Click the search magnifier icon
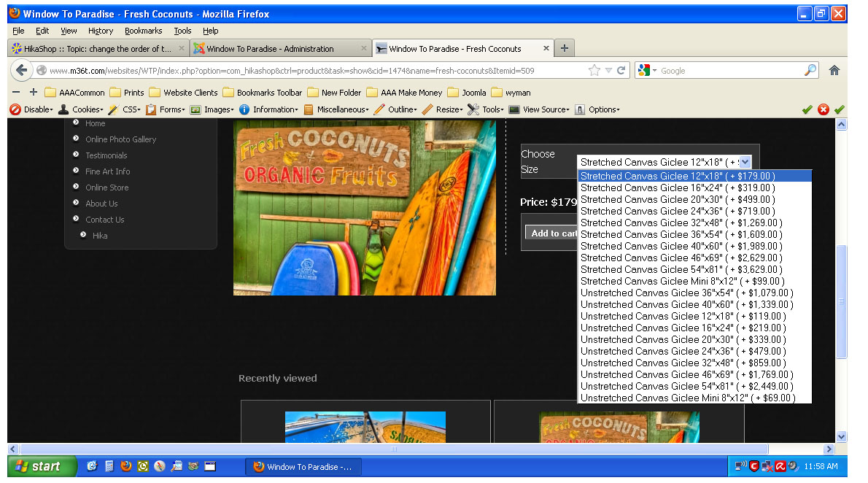 pyautogui.click(x=810, y=71)
